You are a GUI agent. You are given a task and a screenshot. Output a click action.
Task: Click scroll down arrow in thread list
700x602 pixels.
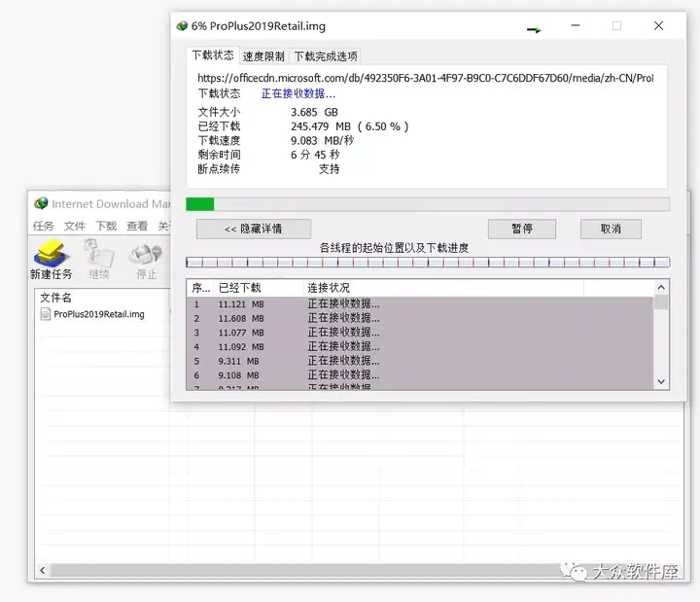coord(661,382)
